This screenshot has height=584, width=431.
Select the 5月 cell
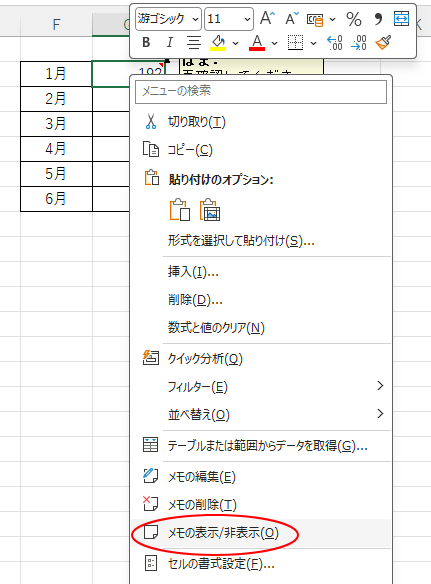pyautogui.click(x=56, y=174)
